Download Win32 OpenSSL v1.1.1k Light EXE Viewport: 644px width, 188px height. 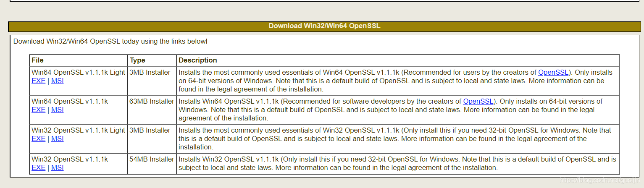coord(38,138)
